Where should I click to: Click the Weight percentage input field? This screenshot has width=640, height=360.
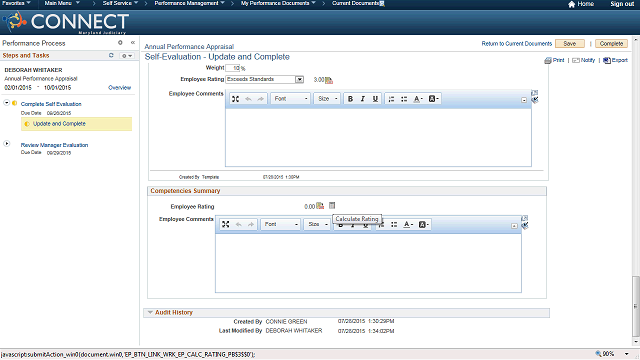[233, 68]
